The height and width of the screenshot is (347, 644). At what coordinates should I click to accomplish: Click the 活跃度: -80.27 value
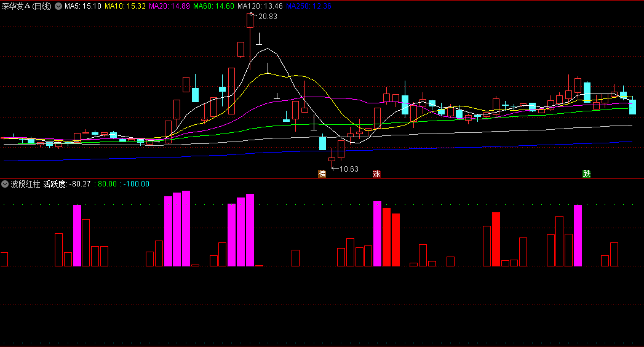click(x=67, y=184)
